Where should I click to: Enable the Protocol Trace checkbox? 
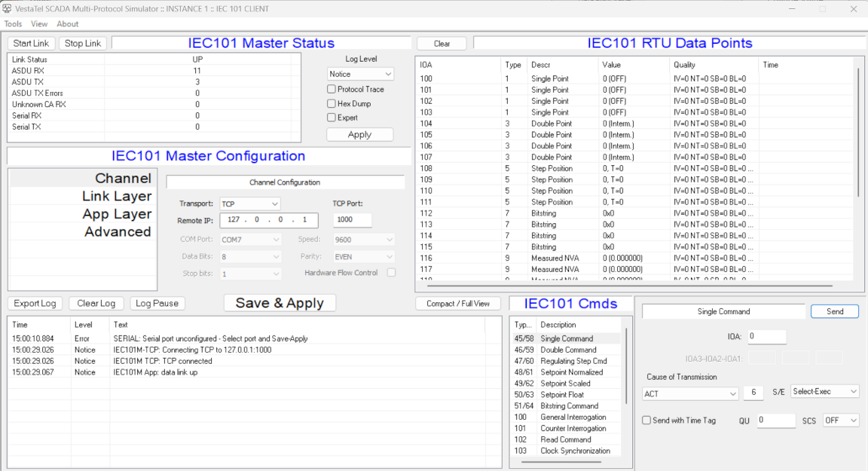(332, 90)
